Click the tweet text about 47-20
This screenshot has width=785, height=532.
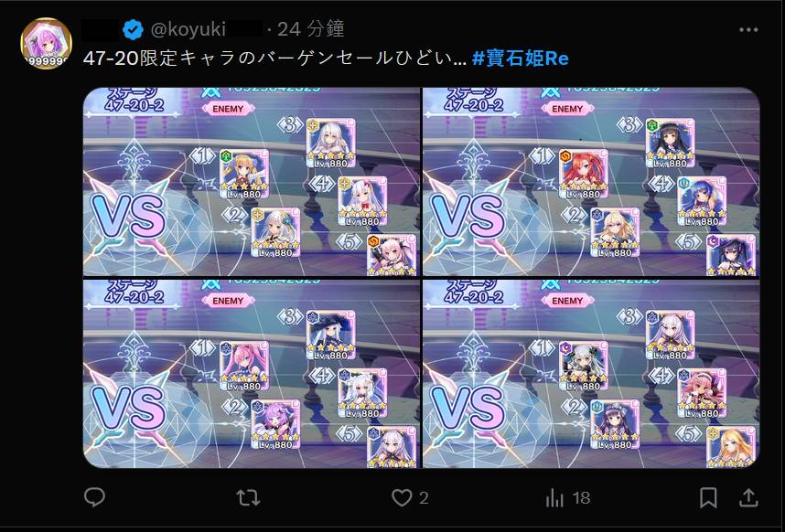[274, 59]
